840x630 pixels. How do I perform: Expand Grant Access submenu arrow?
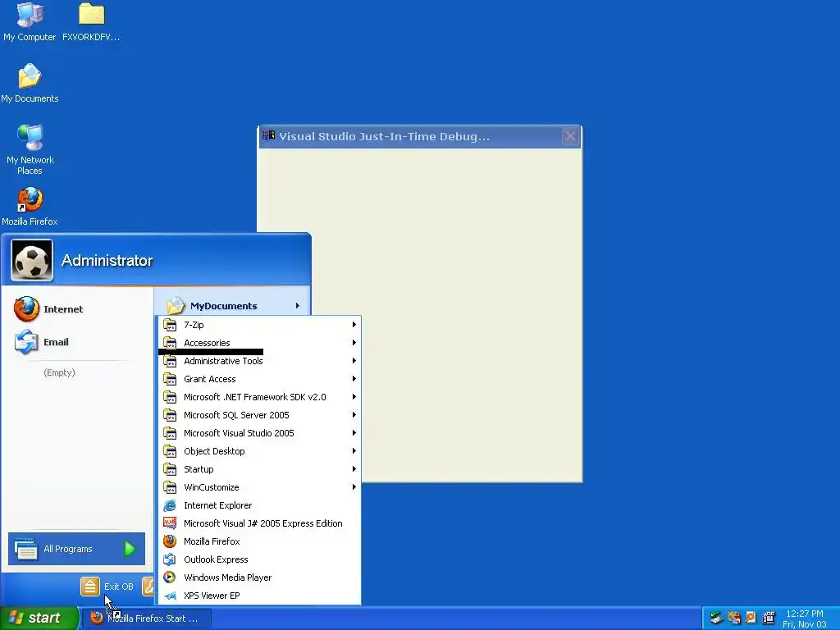pos(354,379)
